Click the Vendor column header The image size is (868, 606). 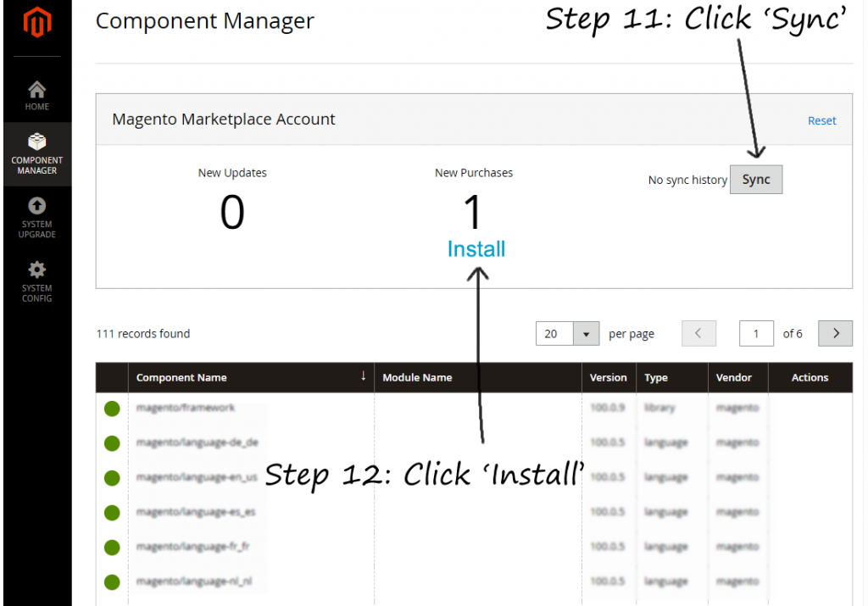[734, 378]
